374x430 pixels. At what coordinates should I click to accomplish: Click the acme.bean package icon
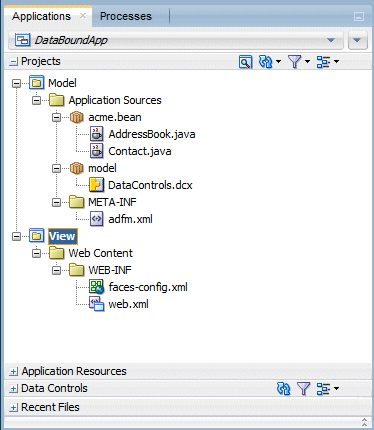[x=76, y=117]
